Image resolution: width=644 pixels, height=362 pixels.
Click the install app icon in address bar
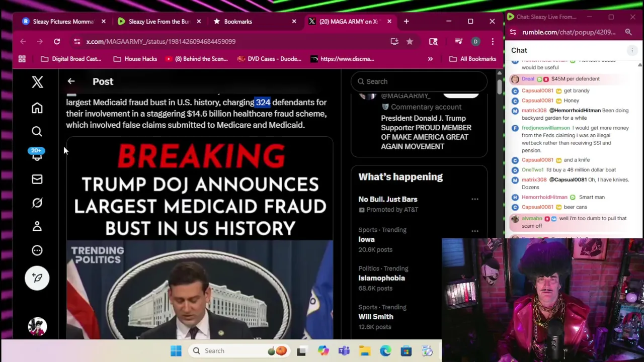[x=394, y=41]
